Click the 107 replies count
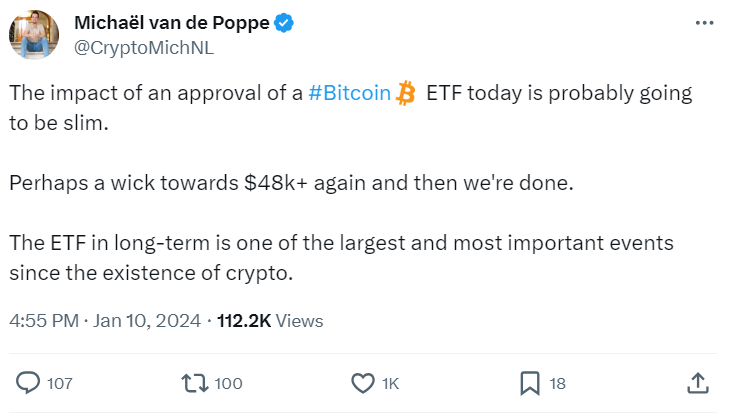 [x=60, y=383]
